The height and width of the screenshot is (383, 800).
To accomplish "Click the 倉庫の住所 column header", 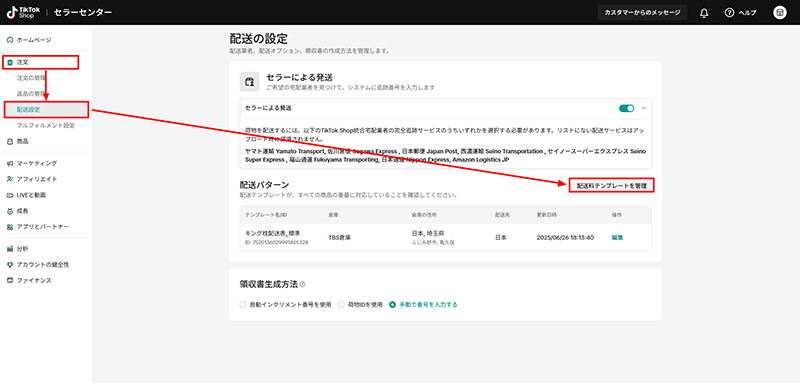I will tap(423, 215).
